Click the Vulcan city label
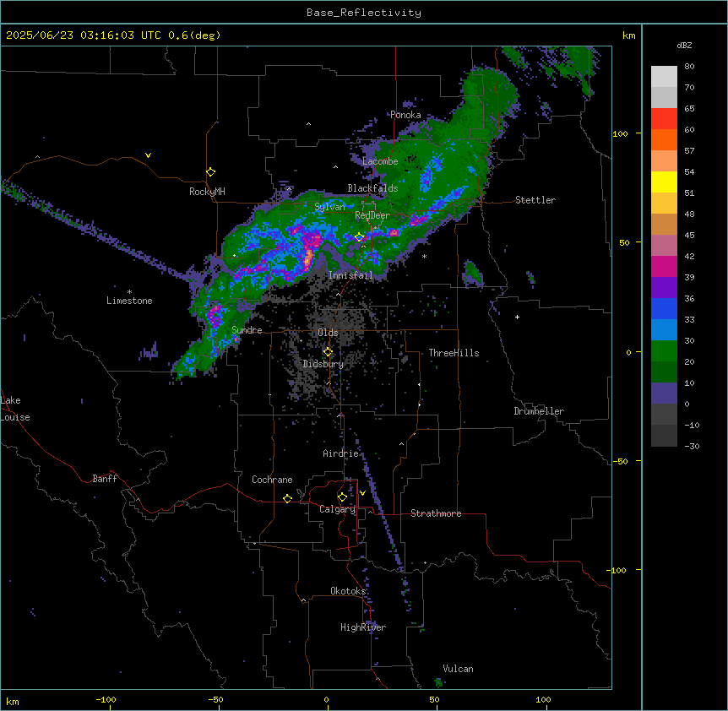Viewport: 728px width, 711px height. point(459,669)
